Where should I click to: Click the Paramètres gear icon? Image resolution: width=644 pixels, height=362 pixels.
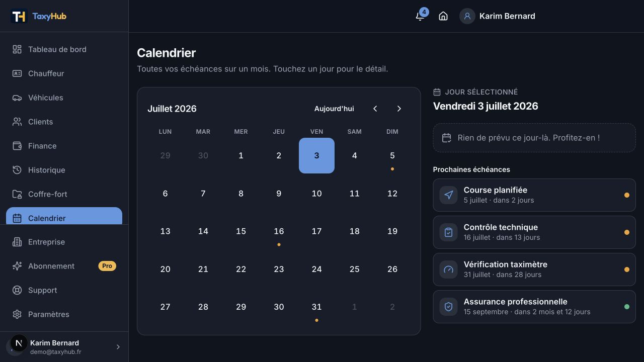17,314
